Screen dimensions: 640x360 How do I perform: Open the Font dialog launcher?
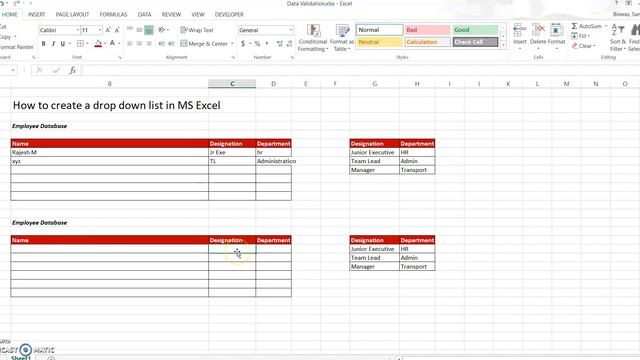[x=120, y=58]
